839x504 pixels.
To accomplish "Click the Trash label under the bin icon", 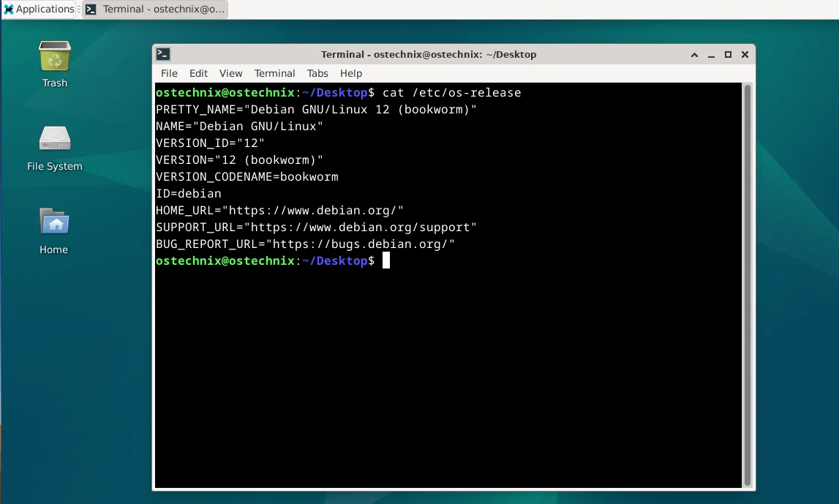I will pos(55,83).
